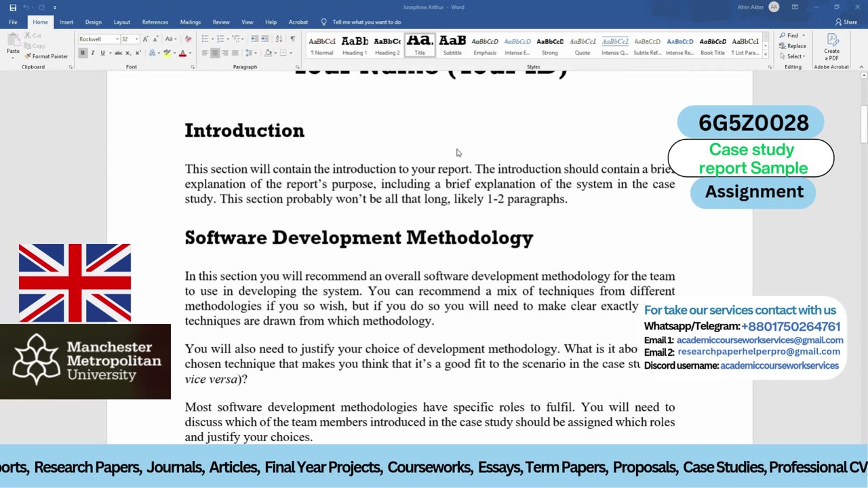The image size is (868, 488).
Task: Click the vertical document scrollbar thumb
Action: click(864, 124)
